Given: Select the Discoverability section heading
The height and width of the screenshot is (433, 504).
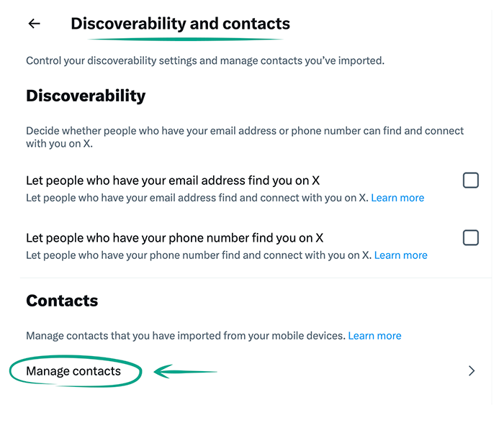Looking at the screenshot, I should (86, 96).
